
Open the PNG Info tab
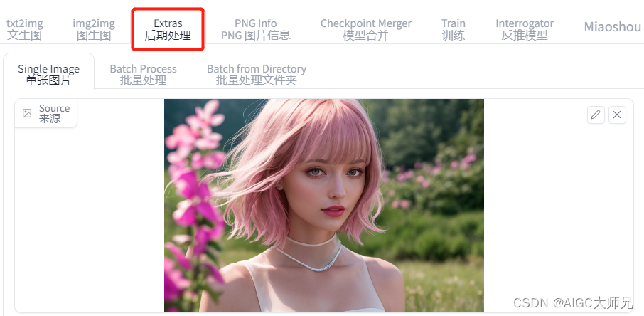tap(255, 29)
